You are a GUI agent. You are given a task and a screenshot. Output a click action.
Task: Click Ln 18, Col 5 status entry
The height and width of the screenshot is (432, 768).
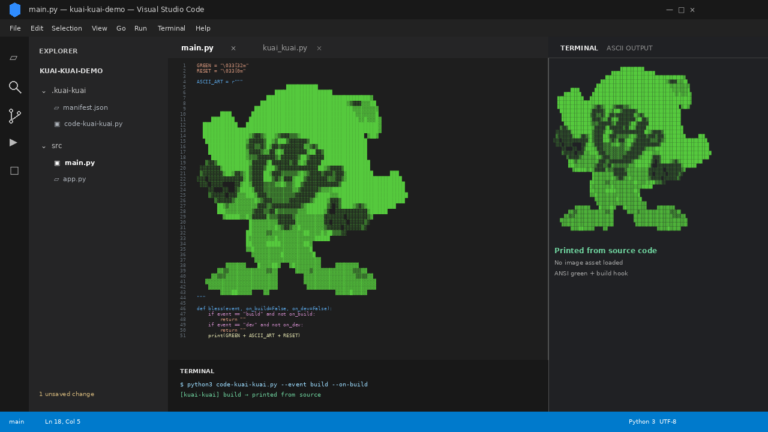(63, 422)
